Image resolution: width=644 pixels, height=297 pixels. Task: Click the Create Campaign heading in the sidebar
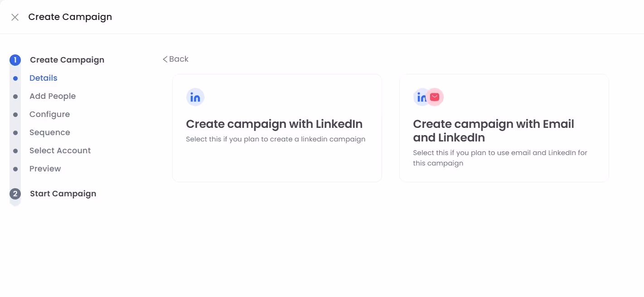(67, 59)
